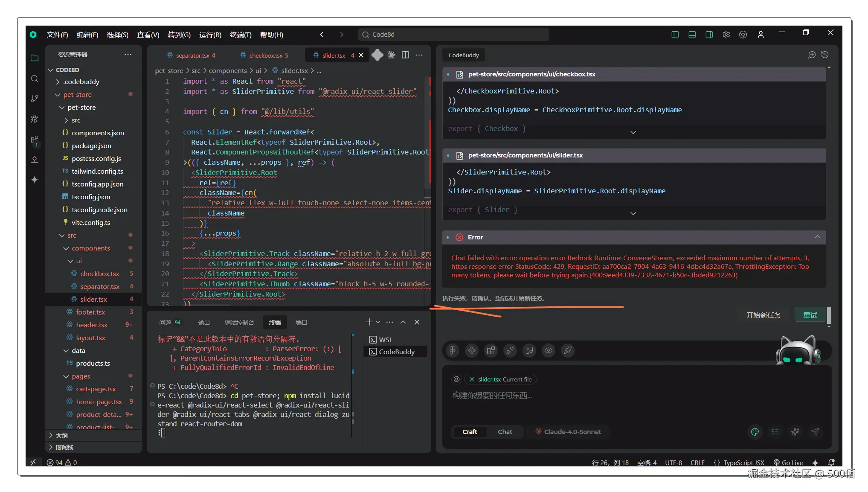Image resolution: width=868 pixels, height=492 pixels.
Task: Open the 终端(T) menu
Action: click(x=241, y=35)
